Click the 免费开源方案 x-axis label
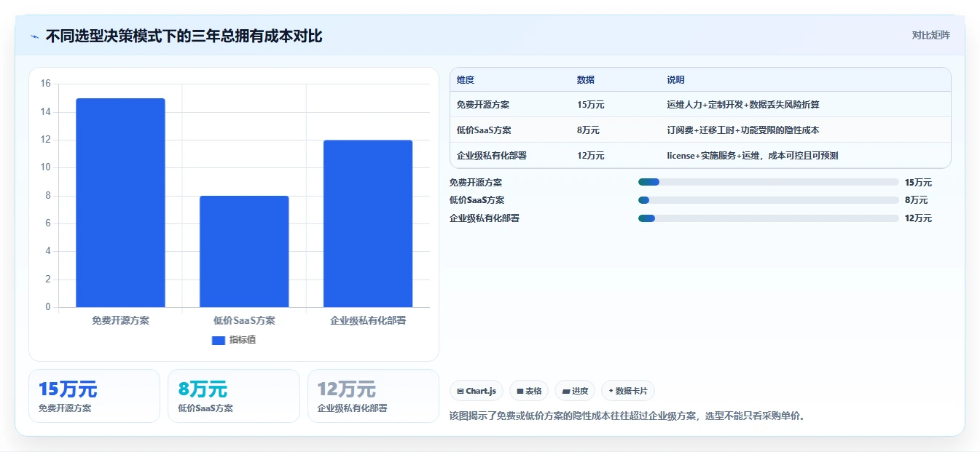 point(120,320)
